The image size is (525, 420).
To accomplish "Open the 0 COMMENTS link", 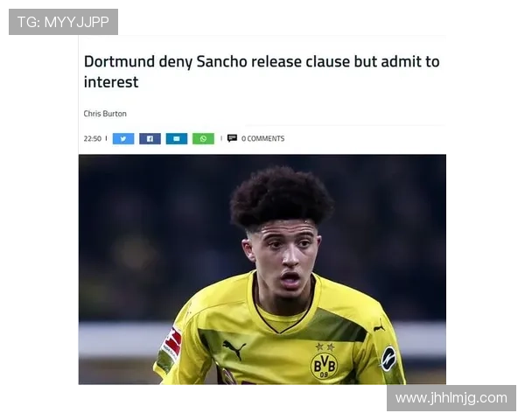I will [262, 138].
